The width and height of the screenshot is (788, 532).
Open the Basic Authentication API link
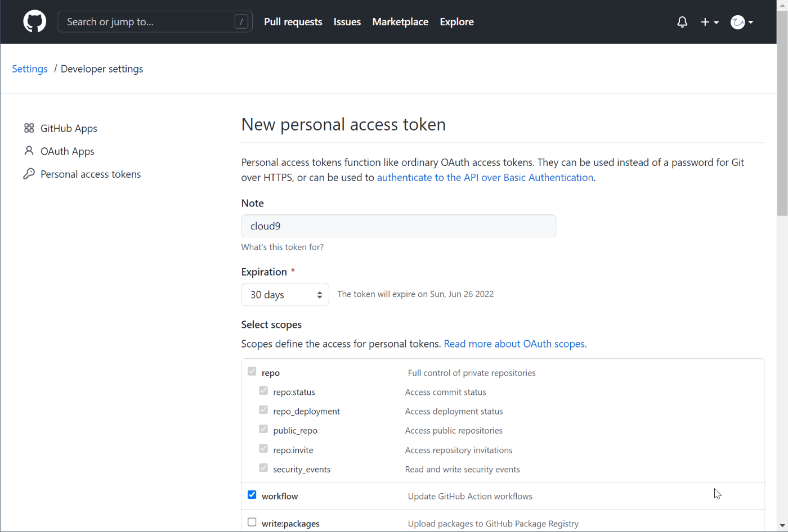(485, 177)
